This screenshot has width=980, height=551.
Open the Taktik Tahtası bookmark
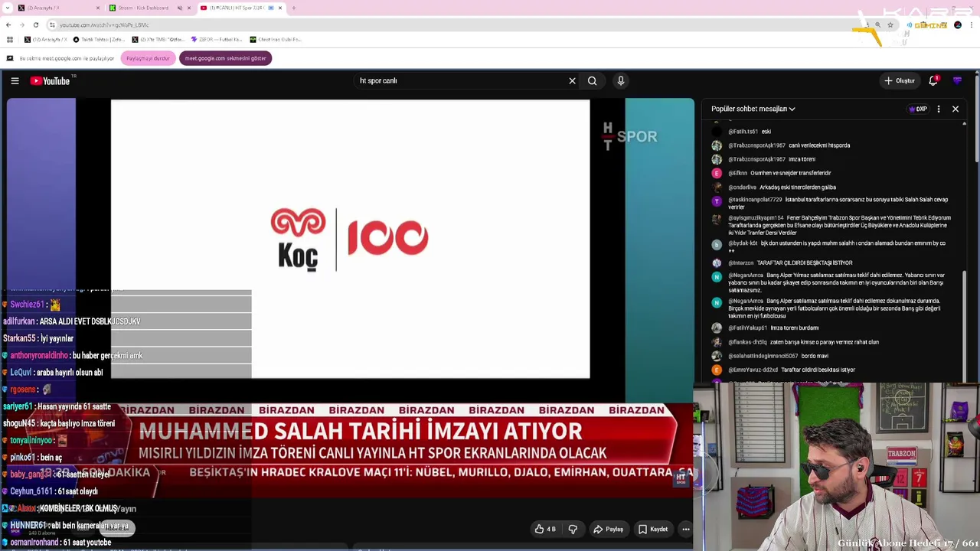(x=100, y=39)
